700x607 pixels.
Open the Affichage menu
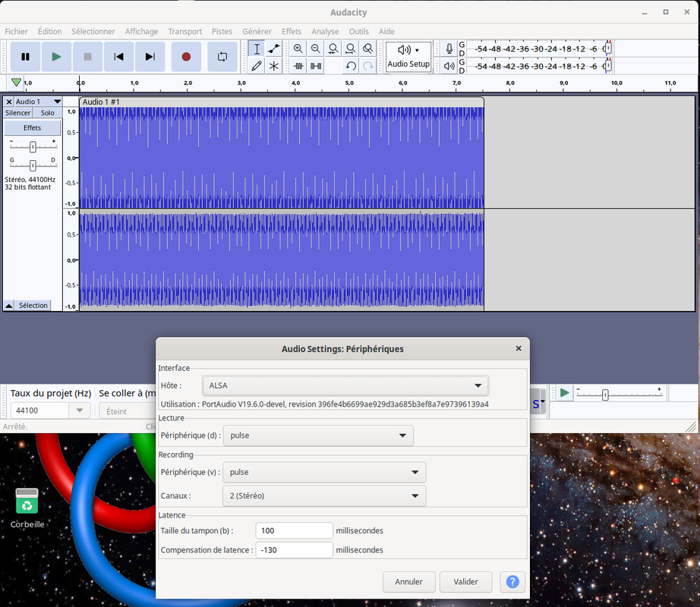pyautogui.click(x=141, y=31)
